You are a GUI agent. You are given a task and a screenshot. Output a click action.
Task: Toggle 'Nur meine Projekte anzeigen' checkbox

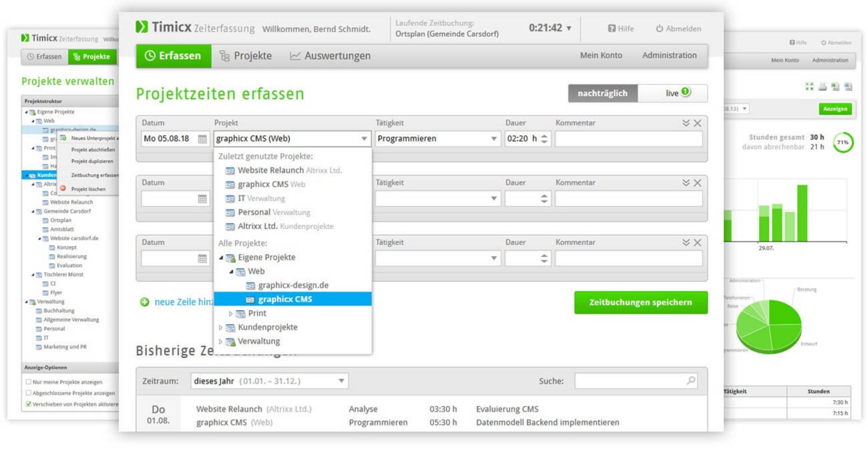pos(28,382)
